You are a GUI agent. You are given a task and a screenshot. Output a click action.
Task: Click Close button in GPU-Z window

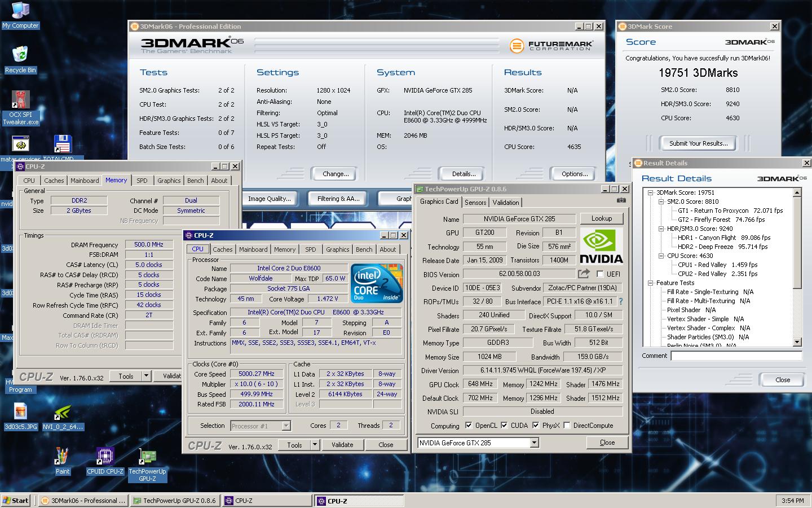point(607,443)
